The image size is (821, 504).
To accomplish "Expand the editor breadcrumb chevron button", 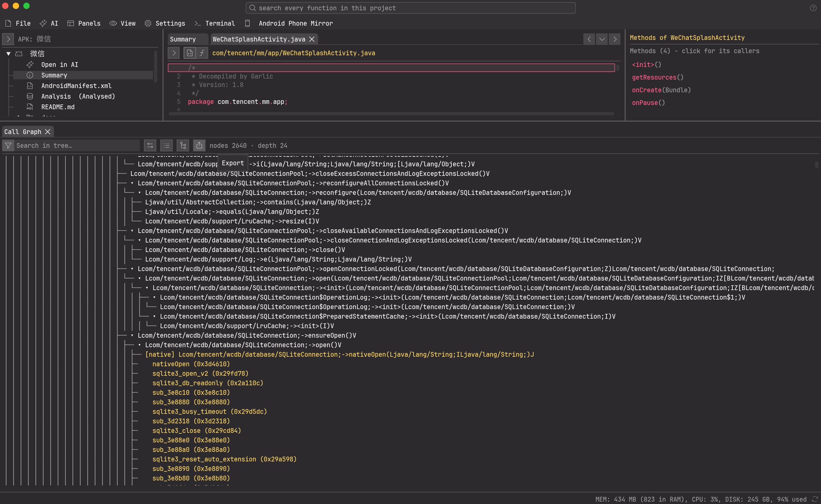I will pyautogui.click(x=173, y=53).
